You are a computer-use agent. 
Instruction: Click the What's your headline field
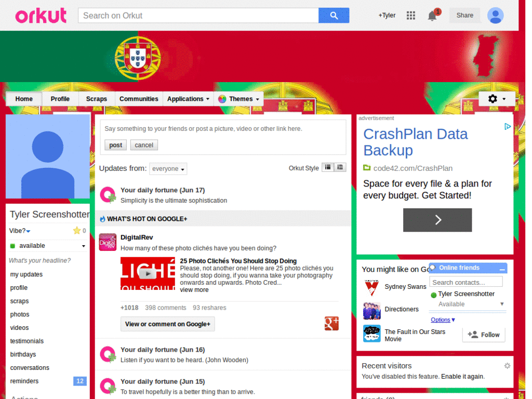click(39, 261)
